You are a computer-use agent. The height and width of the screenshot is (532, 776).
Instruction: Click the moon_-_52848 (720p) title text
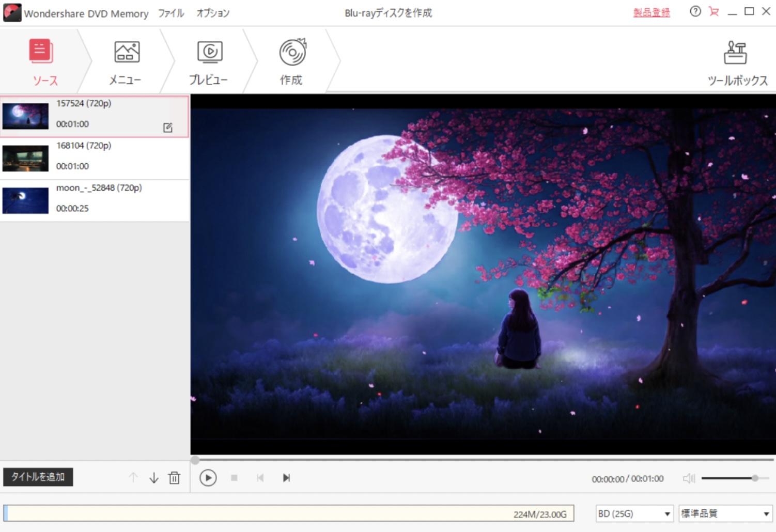pos(99,188)
